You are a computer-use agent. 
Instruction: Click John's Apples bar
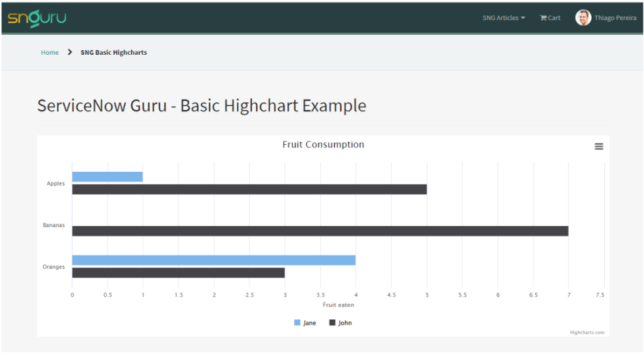[x=249, y=189]
